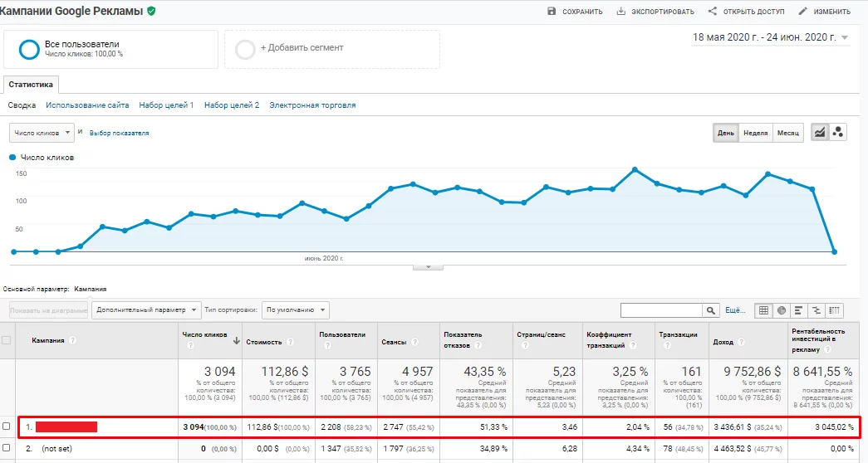Open the Число кликов metric dropdown

click(42, 133)
